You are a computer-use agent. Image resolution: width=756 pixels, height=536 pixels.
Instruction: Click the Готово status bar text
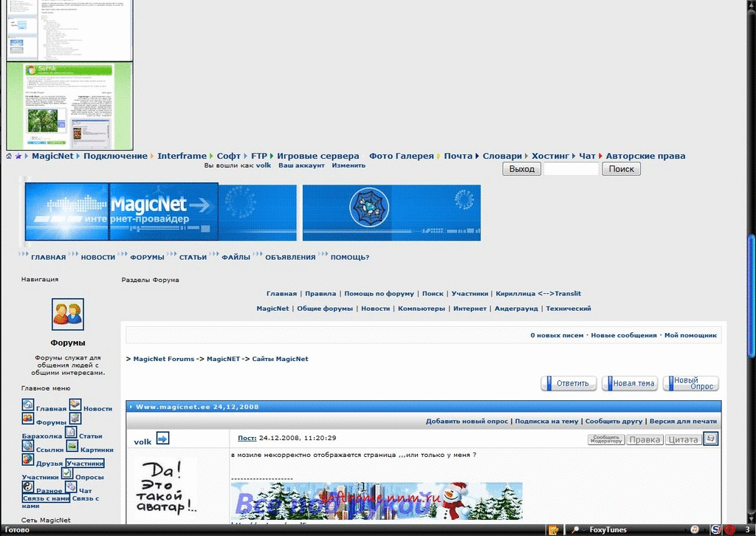tap(17, 530)
